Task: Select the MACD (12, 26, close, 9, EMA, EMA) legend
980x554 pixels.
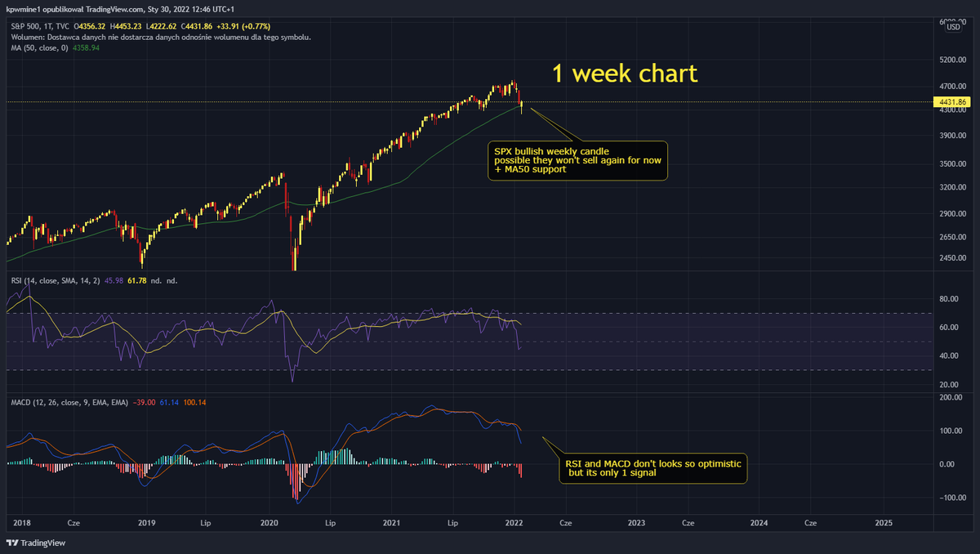Action: click(69, 404)
